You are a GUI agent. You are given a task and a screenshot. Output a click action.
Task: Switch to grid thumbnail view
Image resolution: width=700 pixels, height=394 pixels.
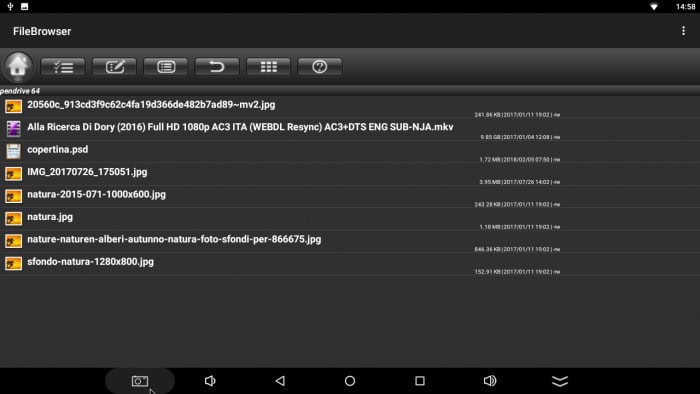[268, 67]
